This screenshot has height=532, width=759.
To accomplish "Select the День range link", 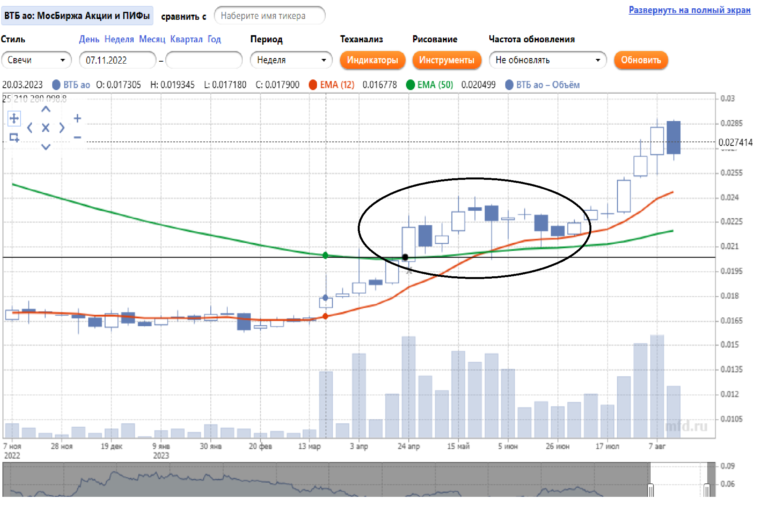I will pos(89,39).
